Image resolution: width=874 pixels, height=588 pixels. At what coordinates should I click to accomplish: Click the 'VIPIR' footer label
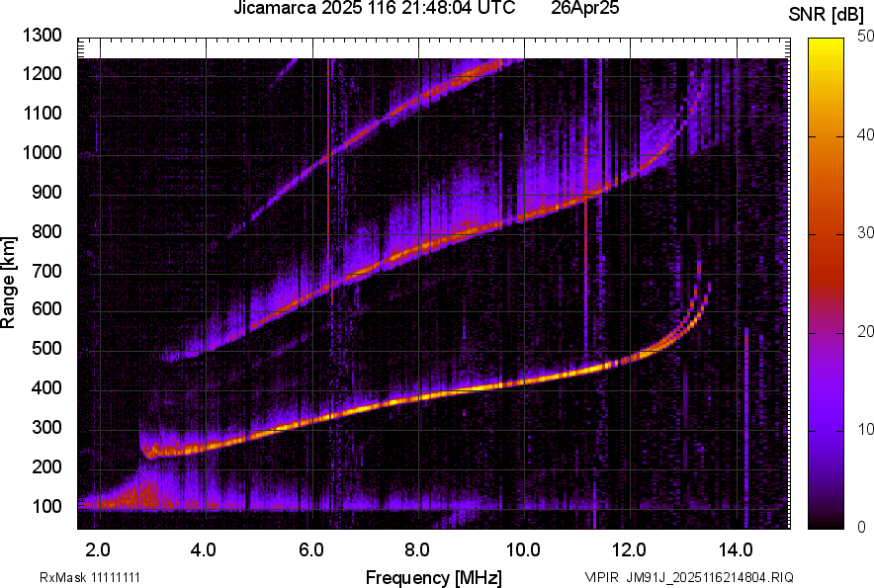click(601, 577)
